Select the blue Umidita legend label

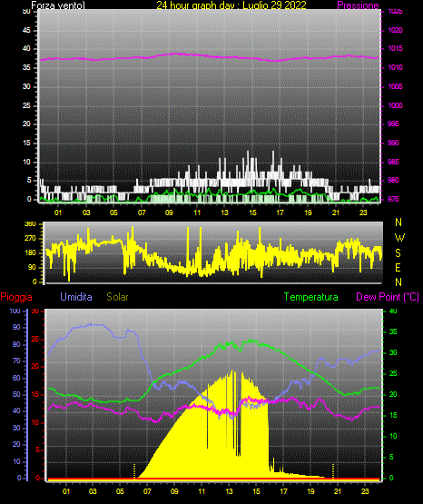point(76,297)
